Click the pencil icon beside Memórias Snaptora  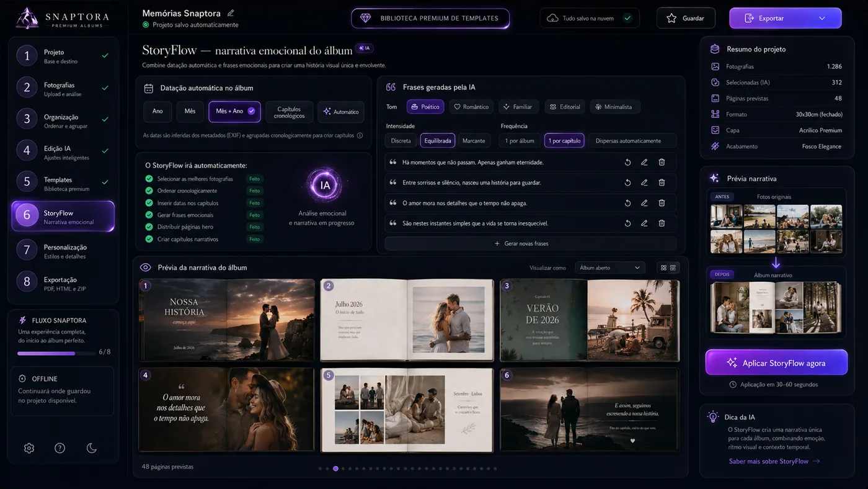click(x=231, y=12)
